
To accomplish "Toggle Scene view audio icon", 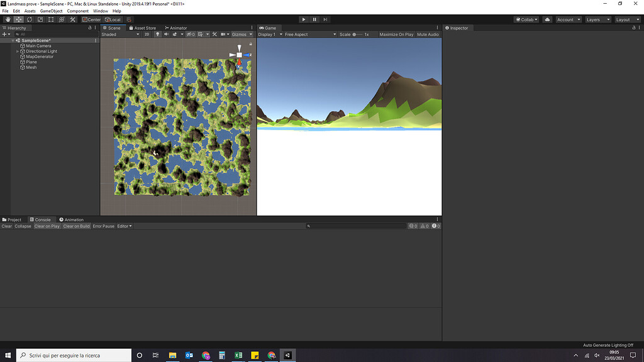I will coord(166,35).
